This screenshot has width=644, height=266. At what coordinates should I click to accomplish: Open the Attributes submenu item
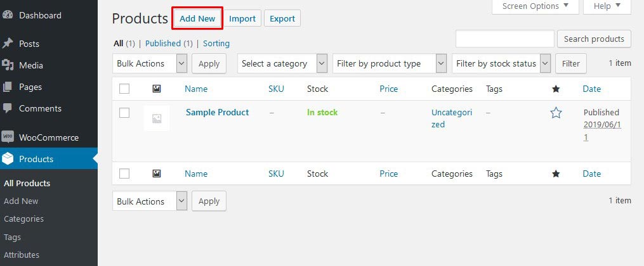click(22, 255)
